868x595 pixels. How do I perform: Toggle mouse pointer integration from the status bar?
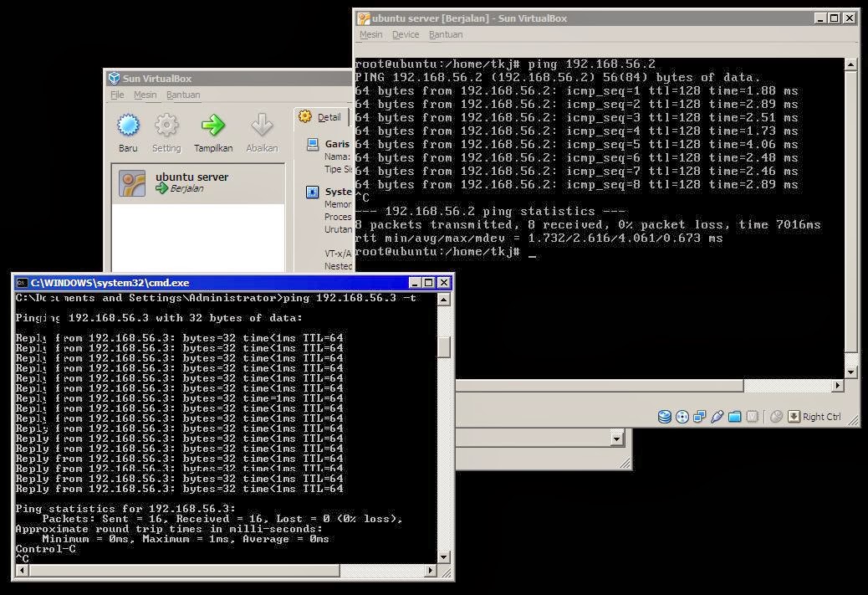pos(776,416)
